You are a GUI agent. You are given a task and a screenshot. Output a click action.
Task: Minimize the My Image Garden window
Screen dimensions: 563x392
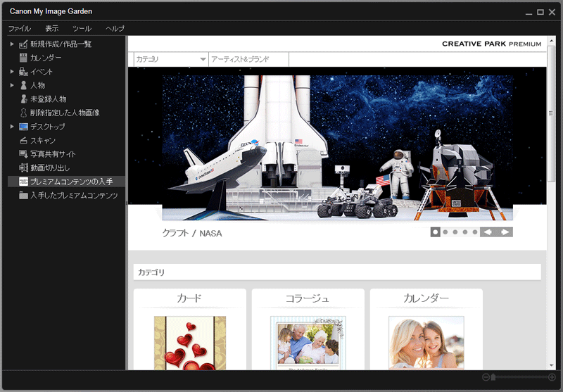pos(529,13)
